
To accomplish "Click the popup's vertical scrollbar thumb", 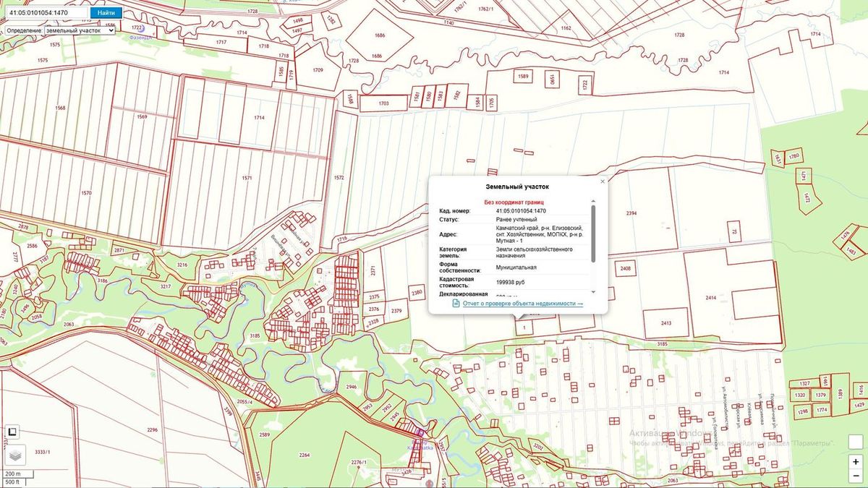I will pyautogui.click(x=594, y=234).
